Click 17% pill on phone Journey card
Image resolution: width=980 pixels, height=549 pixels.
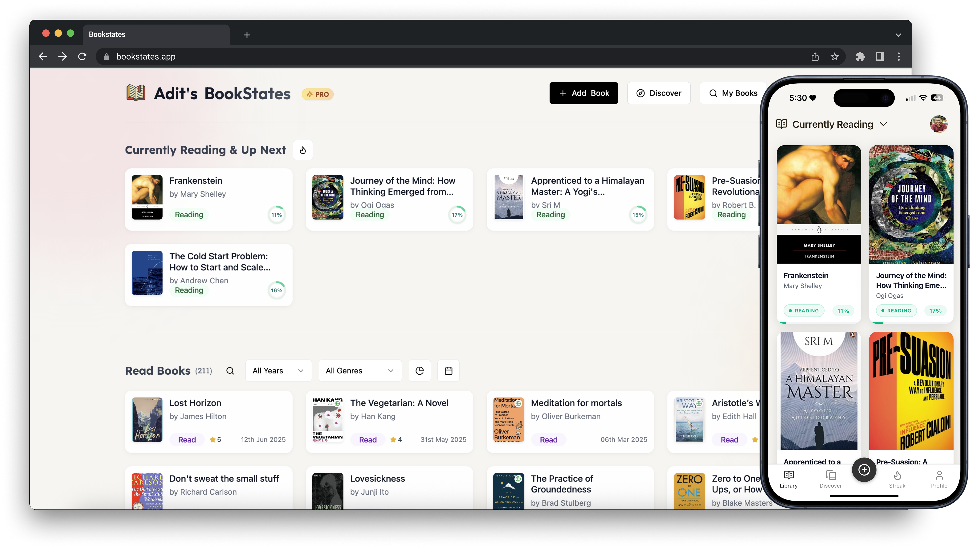[x=935, y=311]
